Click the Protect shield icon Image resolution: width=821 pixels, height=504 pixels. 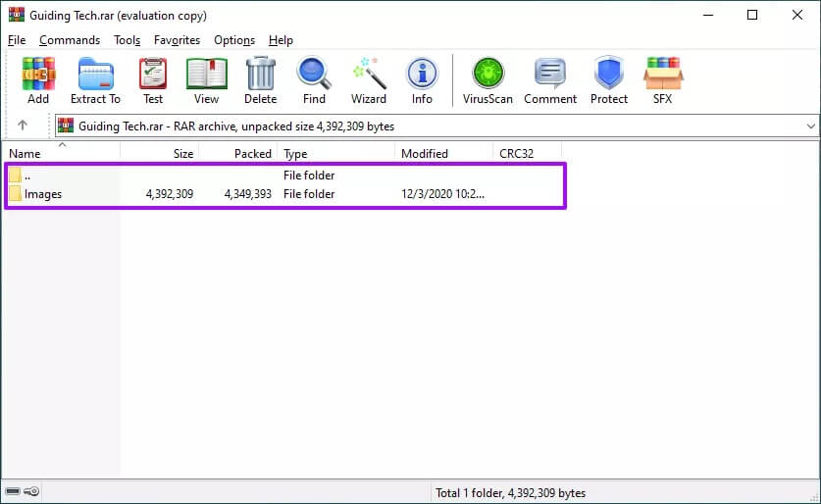coord(609,74)
